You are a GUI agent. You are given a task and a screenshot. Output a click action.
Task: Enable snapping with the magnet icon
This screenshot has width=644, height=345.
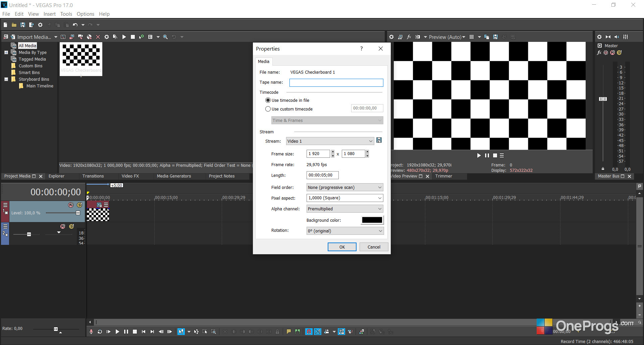point(309,332)
